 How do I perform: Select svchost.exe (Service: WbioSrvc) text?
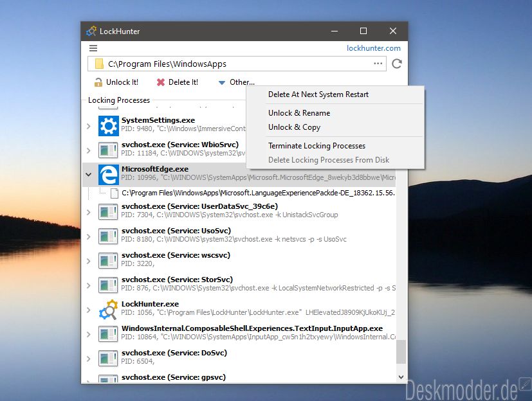pos(180,145)
